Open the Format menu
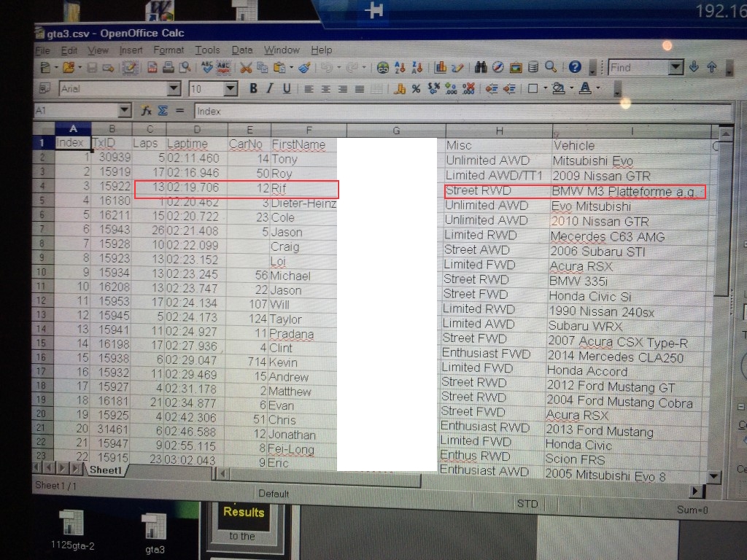This screenshot has width=747, height=560. (169, 50)
